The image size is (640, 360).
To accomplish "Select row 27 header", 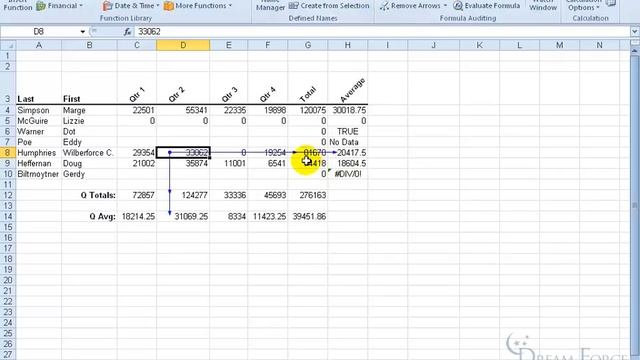I will click(x=8, y=354).
